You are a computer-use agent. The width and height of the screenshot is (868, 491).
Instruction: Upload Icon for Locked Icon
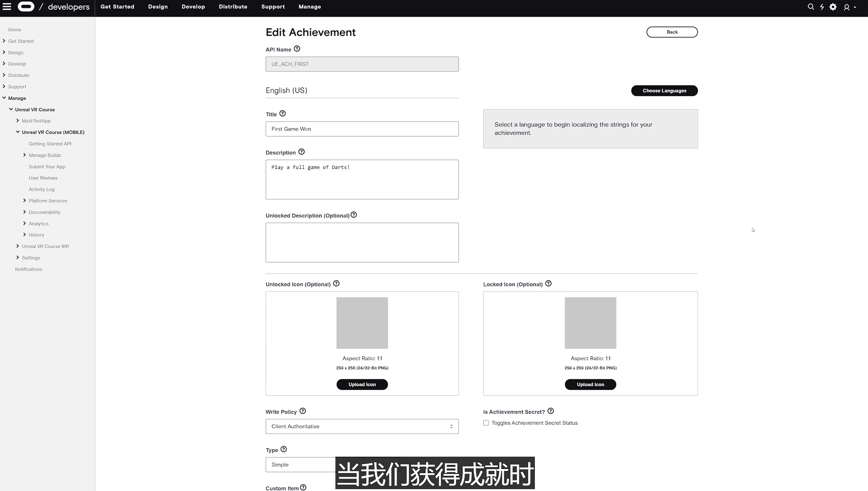[x=590, y=385]
